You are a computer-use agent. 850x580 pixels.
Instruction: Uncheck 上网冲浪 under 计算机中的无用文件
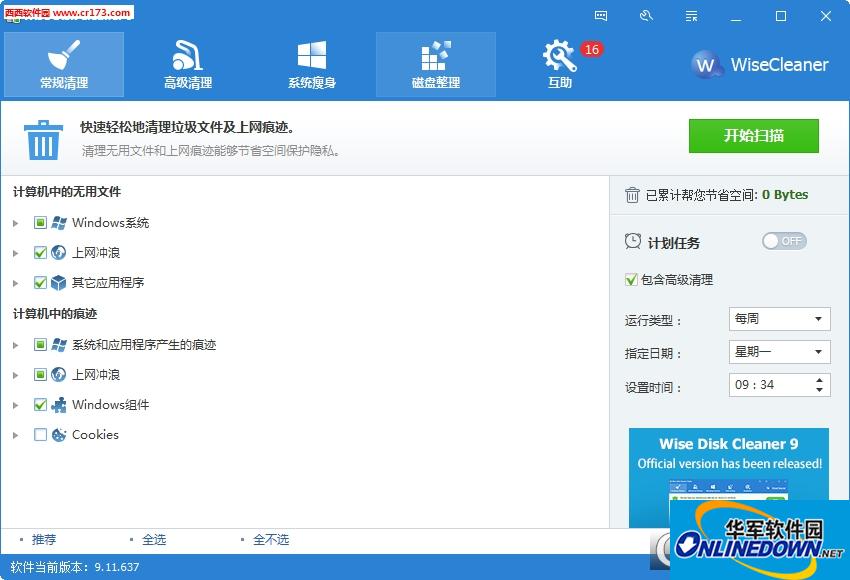40,253
